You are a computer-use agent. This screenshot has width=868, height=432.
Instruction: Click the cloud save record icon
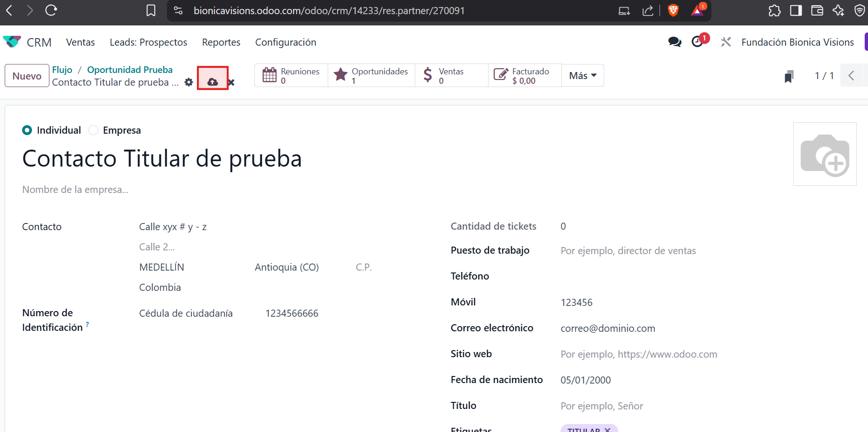[x=213, y=82]
